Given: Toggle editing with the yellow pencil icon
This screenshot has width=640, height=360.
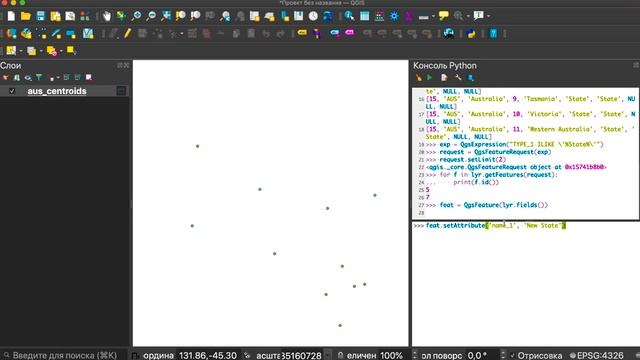Looking at the screenshot, I should coord(127,33).
